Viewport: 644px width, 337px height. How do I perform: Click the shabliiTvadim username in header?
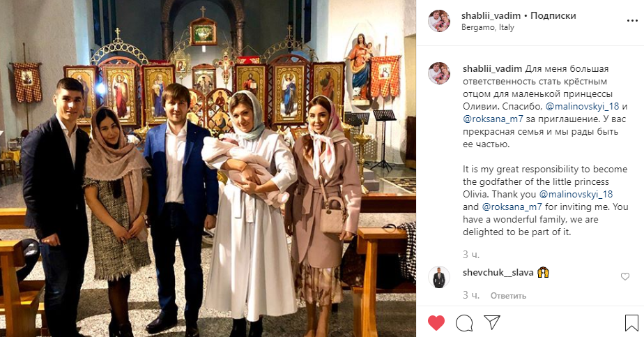pyautogui.click(x=491, y=15)
